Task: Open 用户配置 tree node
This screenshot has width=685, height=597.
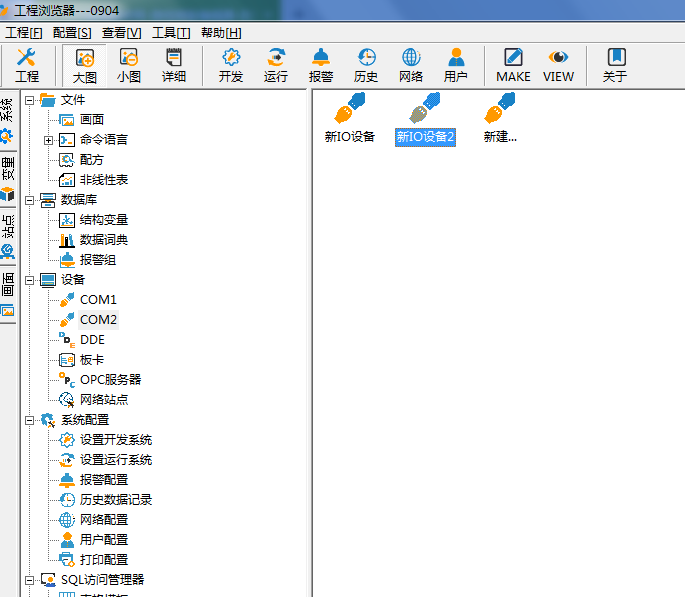Action: pos(104,540)
